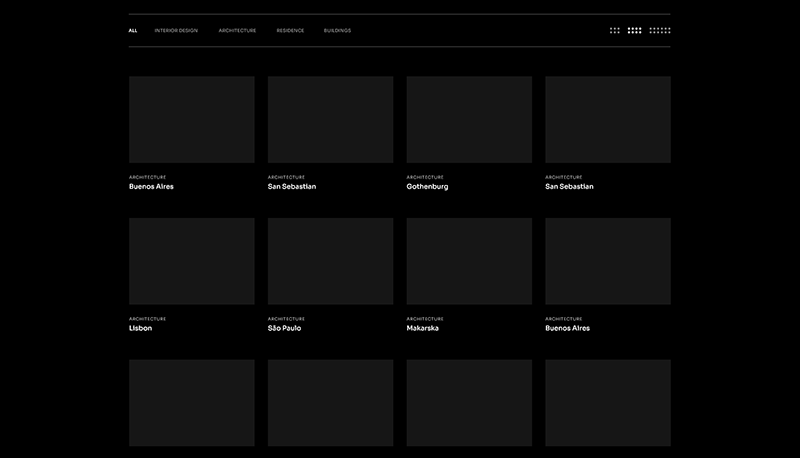
Task: Open the Lisbon project link
Action: coord(140,328)
